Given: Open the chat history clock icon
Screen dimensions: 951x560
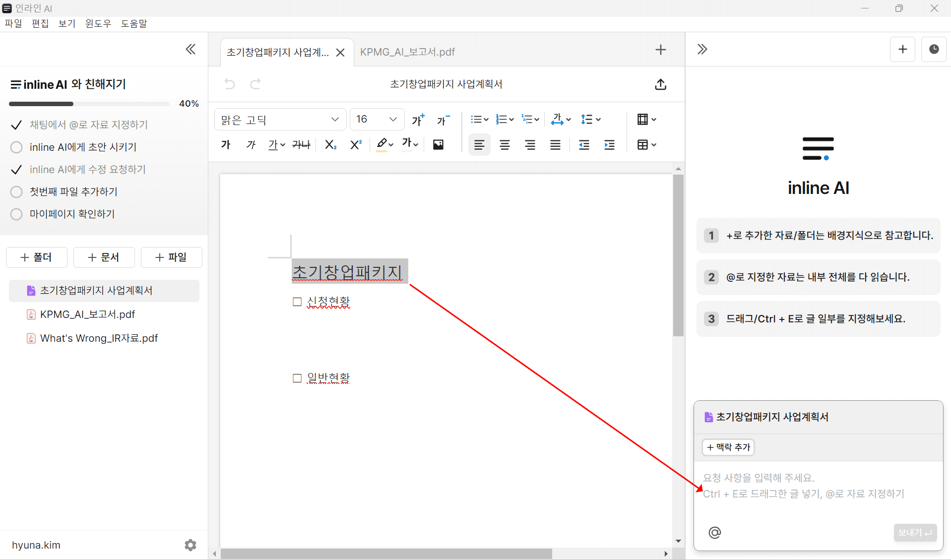Looking at the screenshot, I should click(934, 49).
